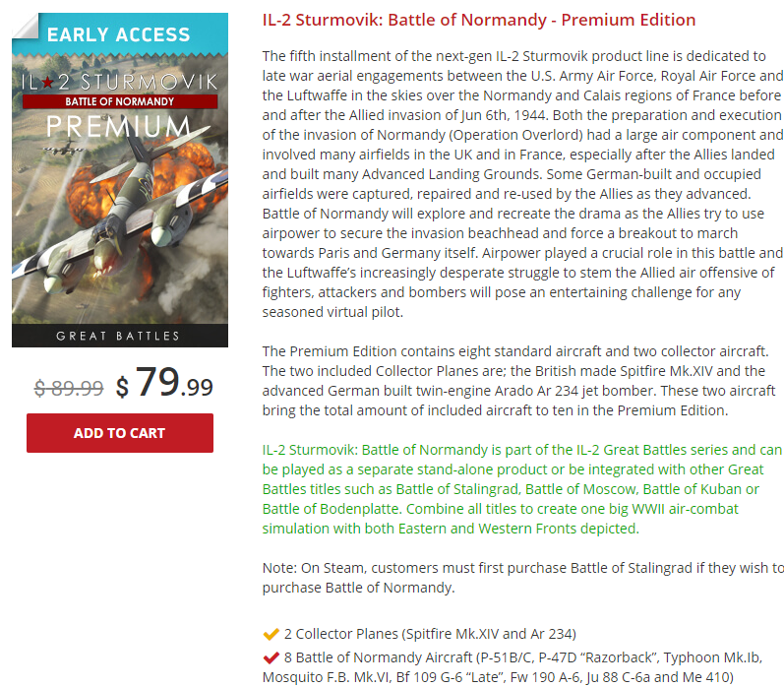Select the EARLY ACCESS banner on cover
Screen dimensions: 784x687
(x=119, y=34)
